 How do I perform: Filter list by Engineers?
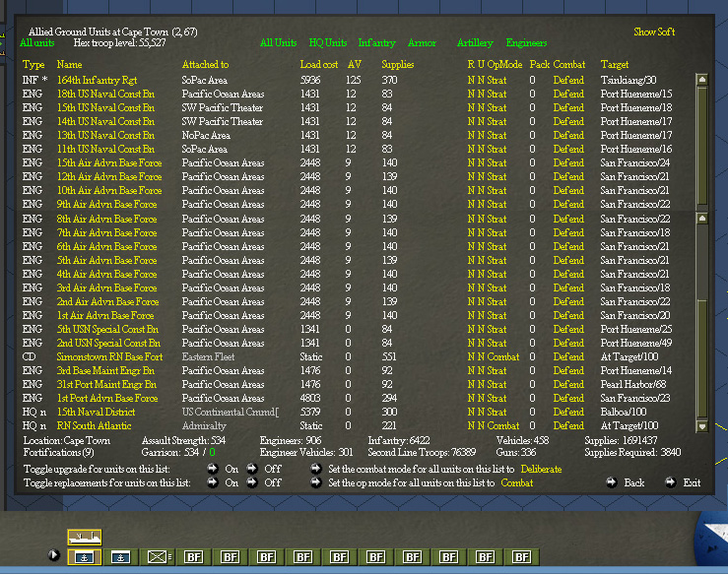pyautogui.click(x=526, y=42)
